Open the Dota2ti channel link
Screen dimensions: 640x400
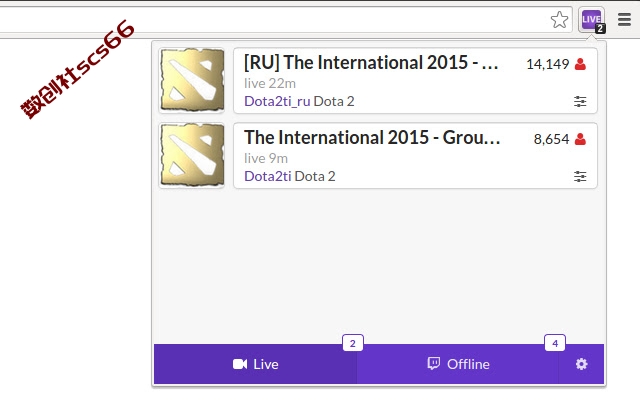coord(268,176)
